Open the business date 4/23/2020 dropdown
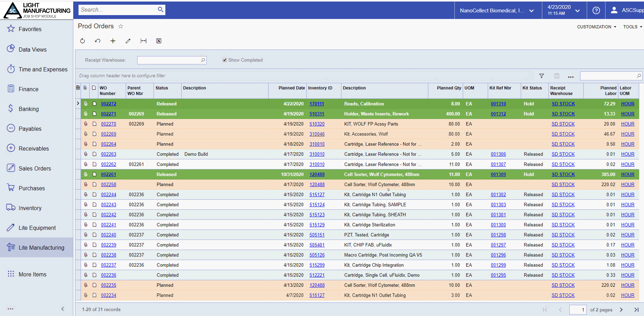Screen dimensions: 644x316 [x=564, y=10]
